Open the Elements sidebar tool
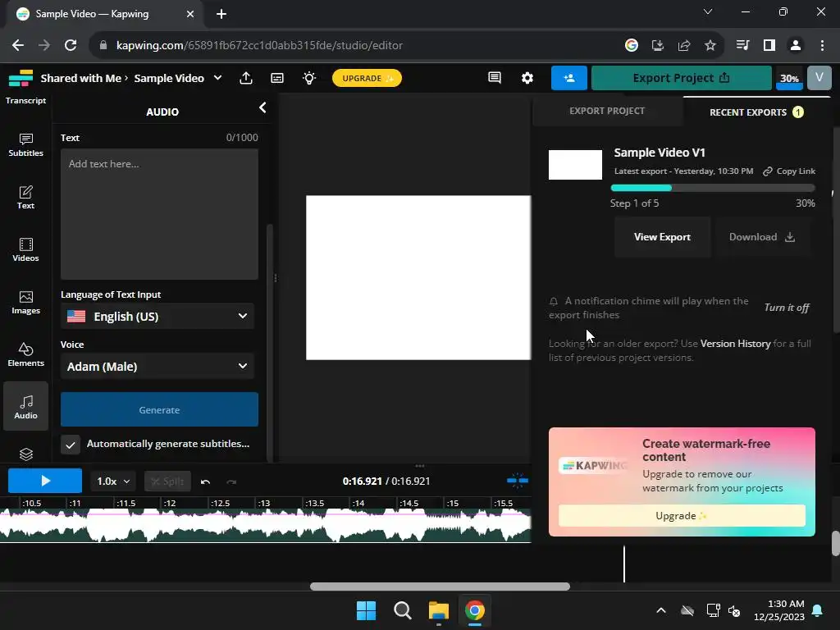The image size is (840, 630). click(x=25, y=355)
